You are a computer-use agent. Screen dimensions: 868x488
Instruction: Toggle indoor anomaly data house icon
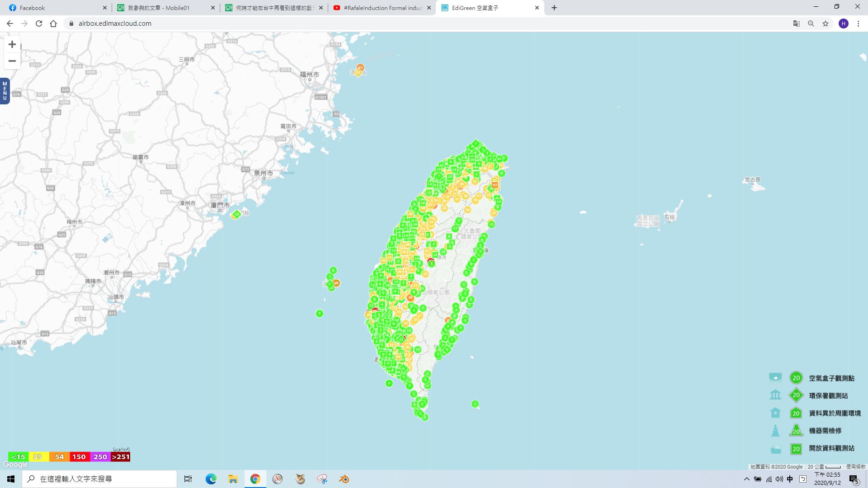[x=775, y=413]
